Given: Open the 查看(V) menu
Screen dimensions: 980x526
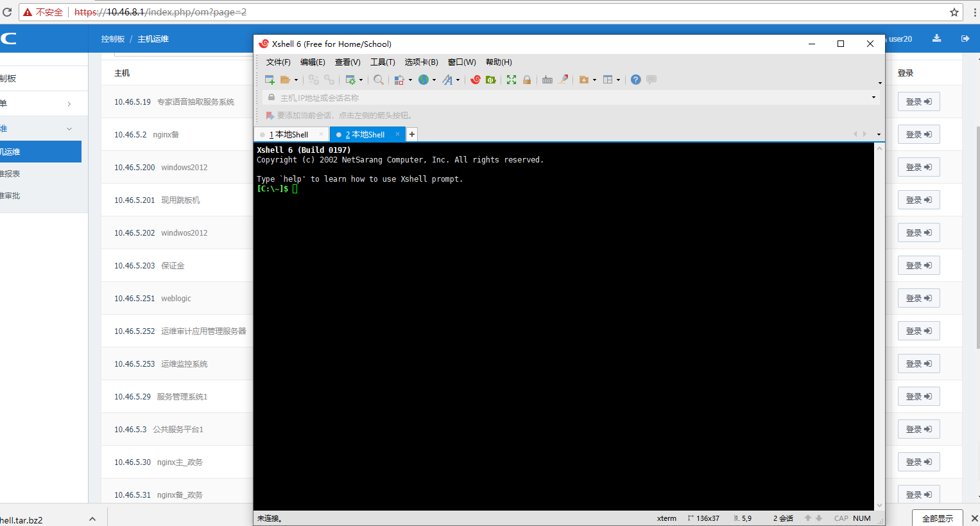Looking at the screenshot, I should (347, 62).
